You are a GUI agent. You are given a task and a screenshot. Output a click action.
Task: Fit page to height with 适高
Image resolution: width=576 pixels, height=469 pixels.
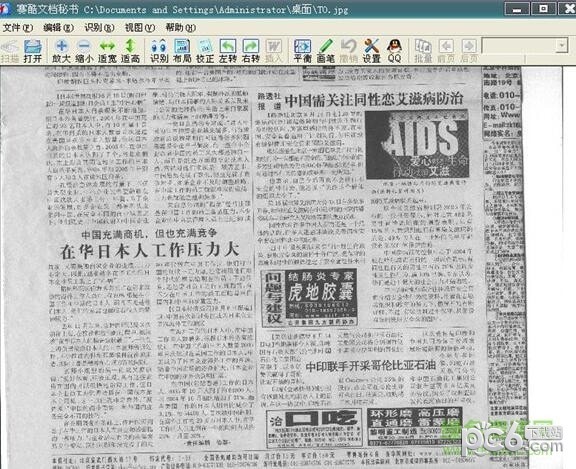click(130, 51)
